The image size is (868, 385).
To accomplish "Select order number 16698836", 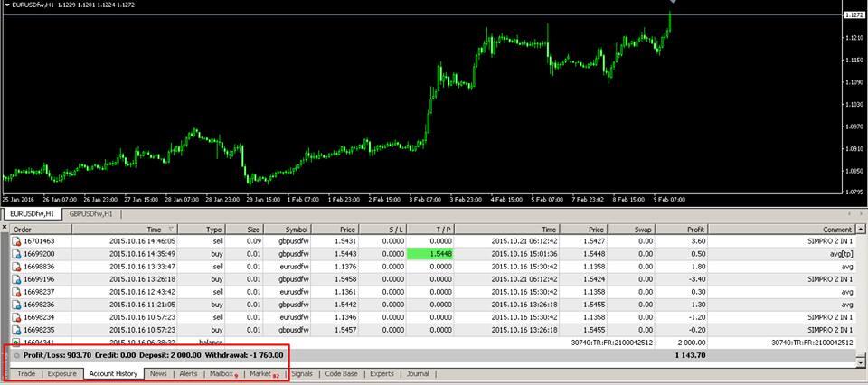I will coord(39,268).
